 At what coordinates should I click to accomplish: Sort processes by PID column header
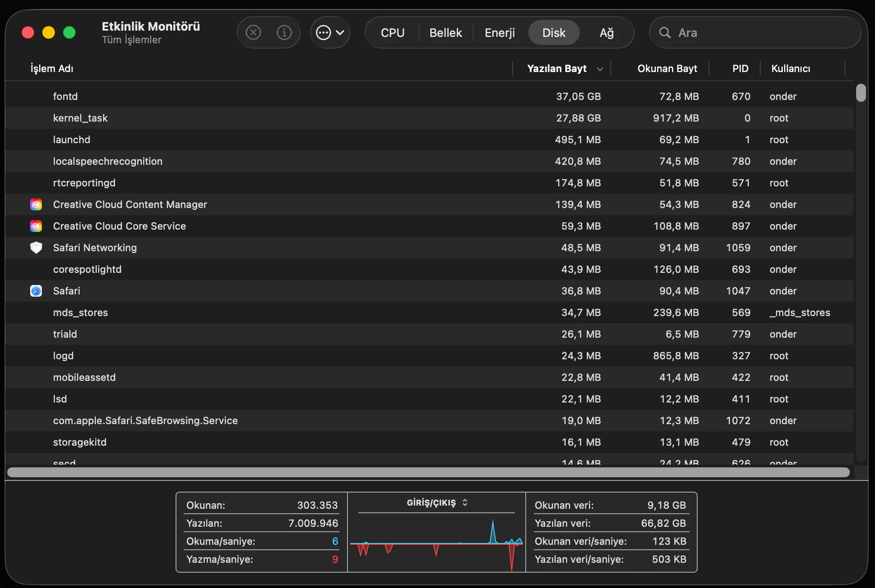click(740, 68)
